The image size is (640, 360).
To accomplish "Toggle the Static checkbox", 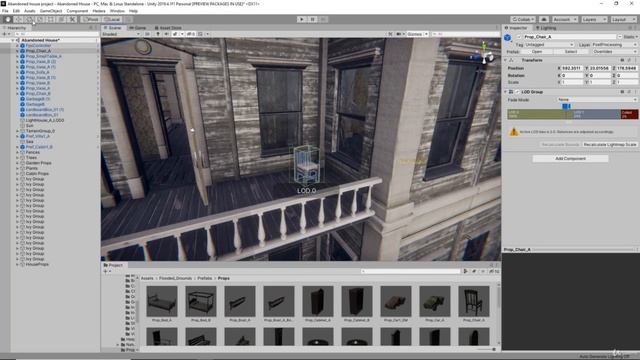I will 620,37.
